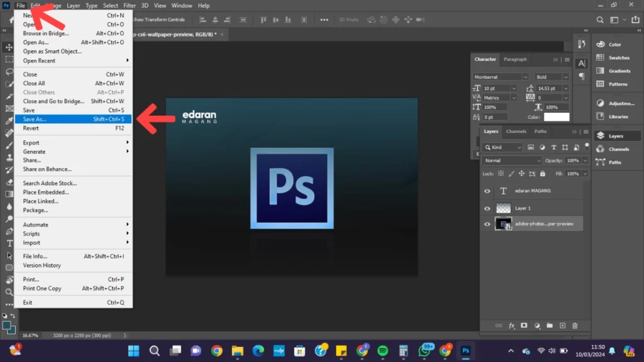Open File Explorer from the taskbar

(x=237, y=351)
